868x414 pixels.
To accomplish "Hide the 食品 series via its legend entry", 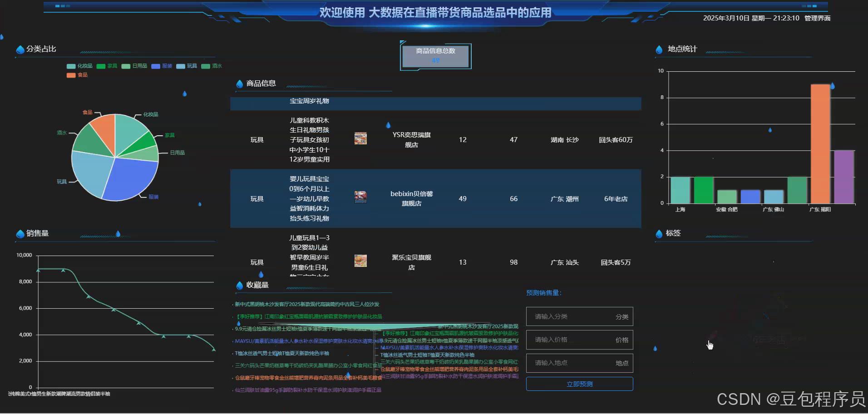I will pos(77,75).
